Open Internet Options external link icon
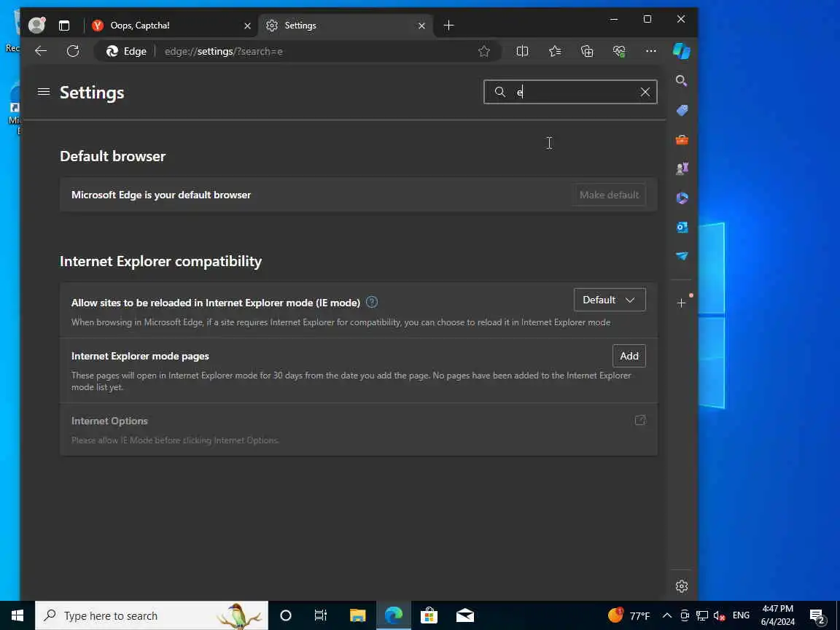The height and width of the screenshot is (630, 840). tap(640, 420)
